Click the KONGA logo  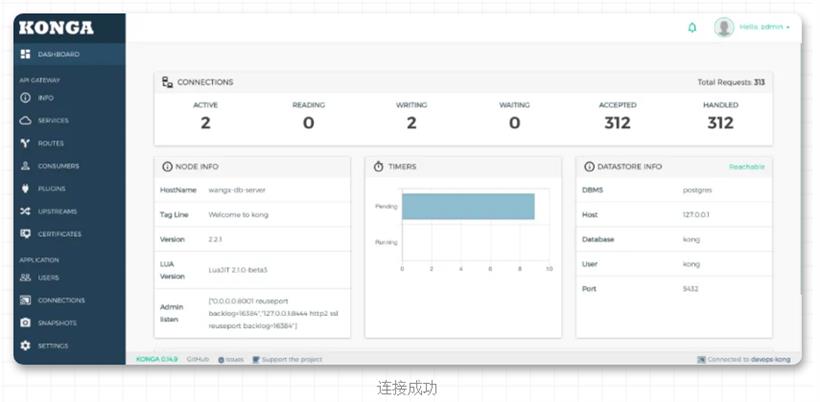[56, 28]
